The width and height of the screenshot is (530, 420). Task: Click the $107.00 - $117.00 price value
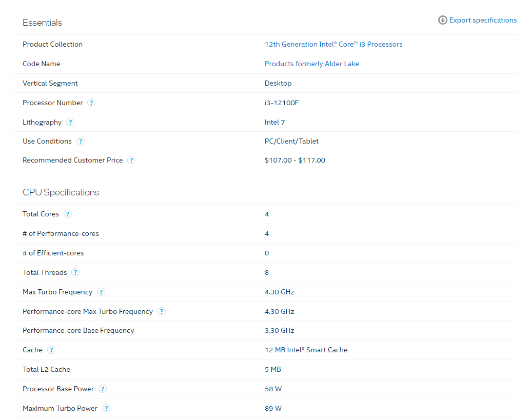coord(295,160)
